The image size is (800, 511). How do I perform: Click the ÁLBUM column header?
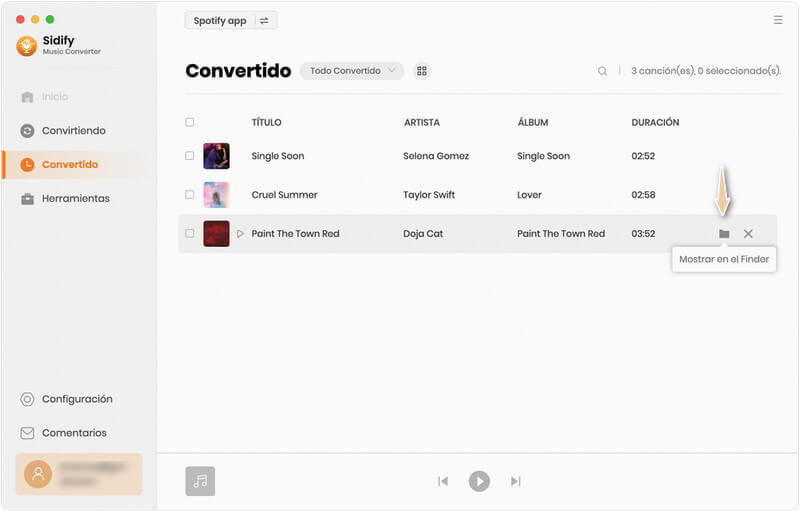coord(533,122)
